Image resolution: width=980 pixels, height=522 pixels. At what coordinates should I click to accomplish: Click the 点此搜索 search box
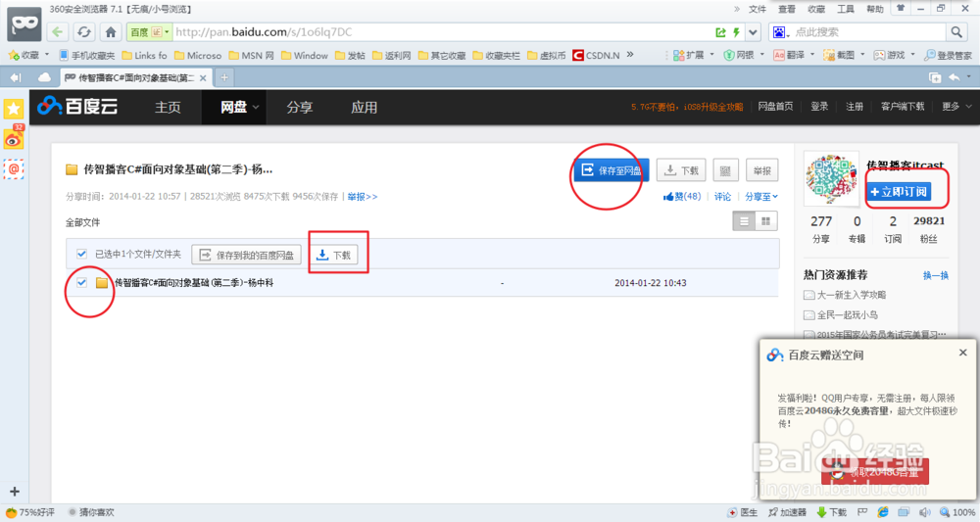pos(868,32)
